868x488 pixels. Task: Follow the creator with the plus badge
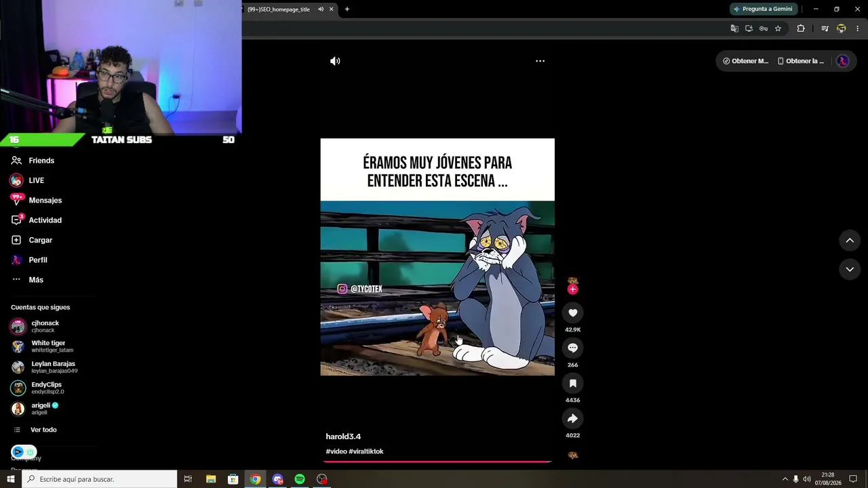click(x=573, y=290)
